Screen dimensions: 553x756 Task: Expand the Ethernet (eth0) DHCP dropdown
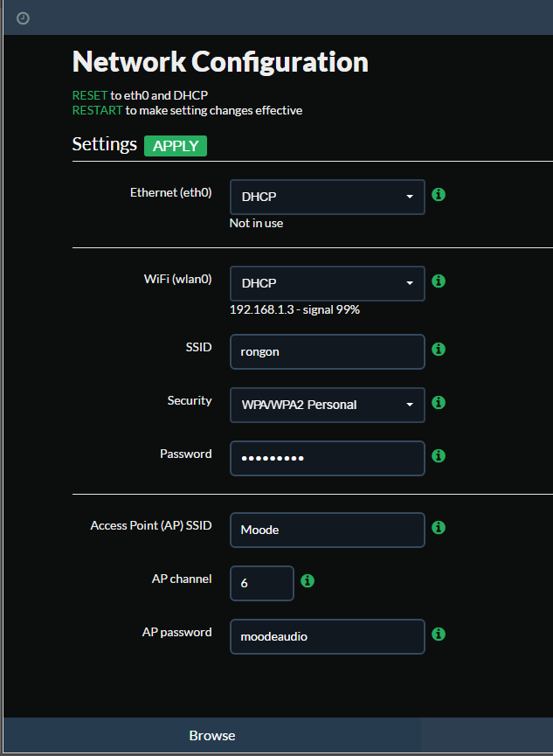pyautogui.click(x=328, y=197)
